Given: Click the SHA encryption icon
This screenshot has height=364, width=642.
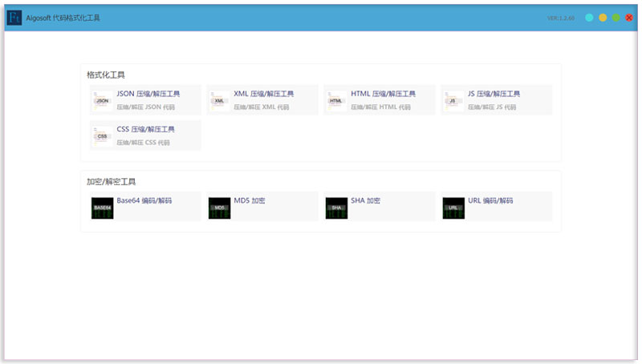Looking at the screenshot, I should click(337, 207).
